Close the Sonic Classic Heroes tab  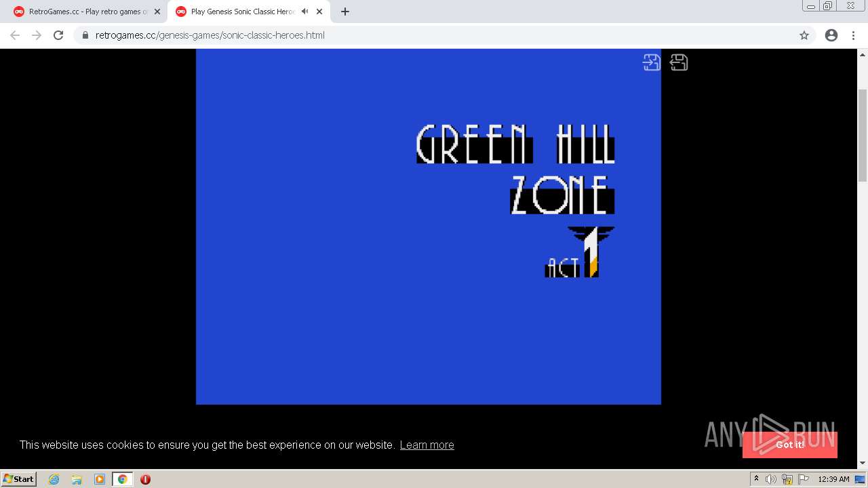(319, 12)
